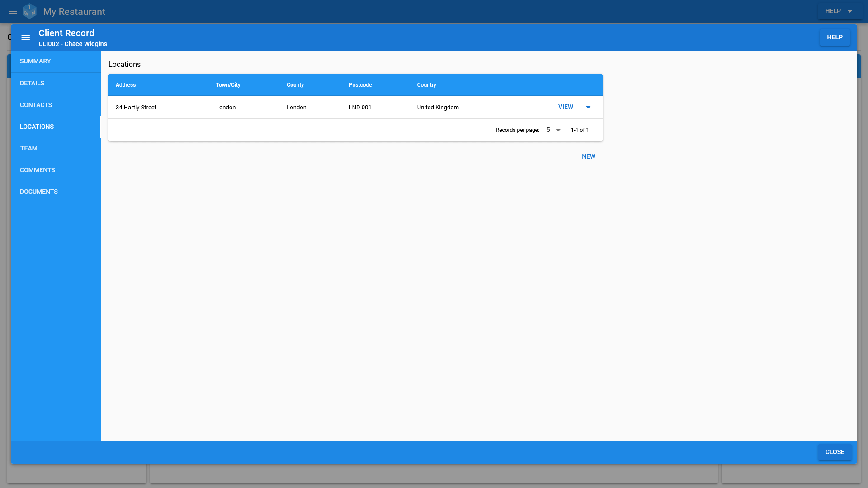Click the HELP button in blue header

[835, 37]
